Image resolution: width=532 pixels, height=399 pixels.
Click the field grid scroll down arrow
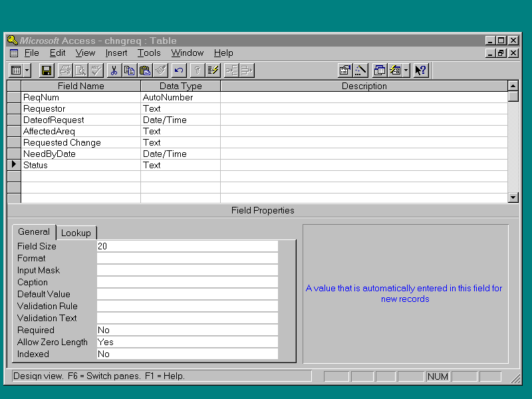click(513, 198)
